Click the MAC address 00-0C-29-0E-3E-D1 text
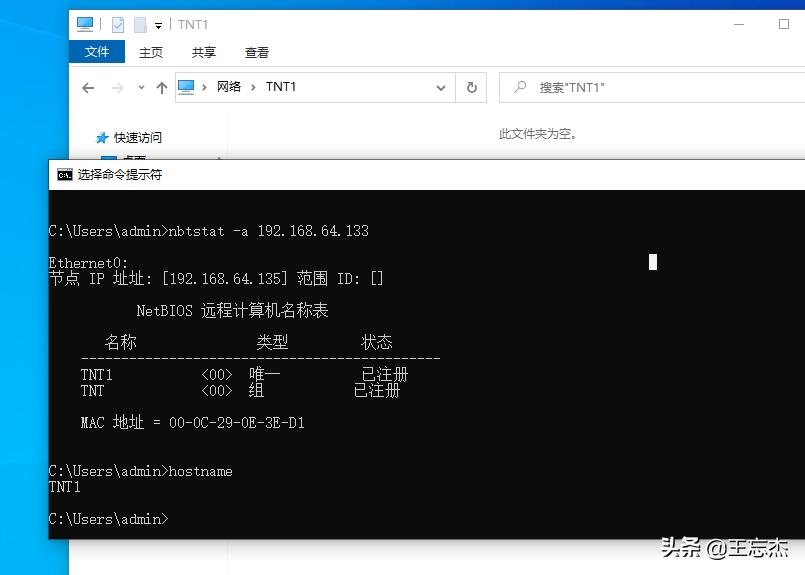 (237, 423)
